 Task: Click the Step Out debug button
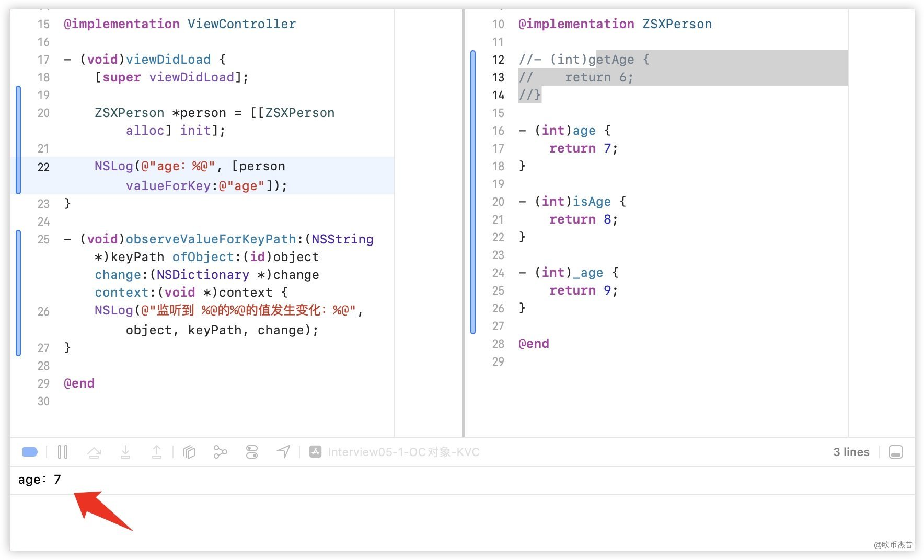point(157,452)
